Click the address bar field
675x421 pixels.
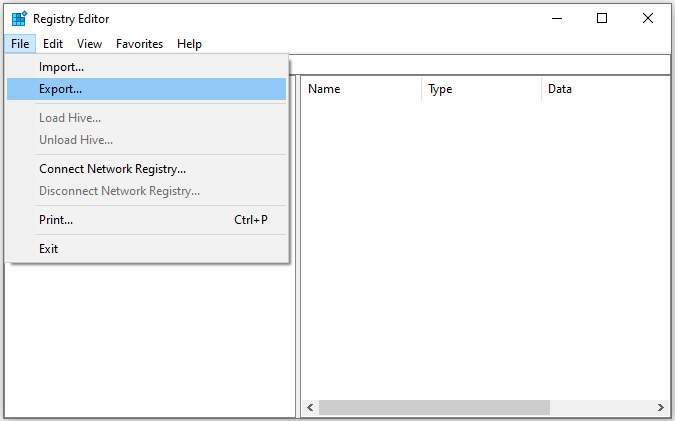pos(479,65)
